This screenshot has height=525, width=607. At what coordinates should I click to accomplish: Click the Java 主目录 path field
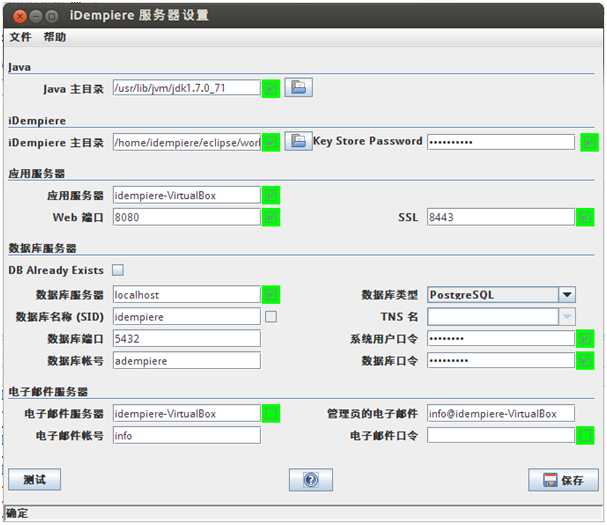click(187, 88)
